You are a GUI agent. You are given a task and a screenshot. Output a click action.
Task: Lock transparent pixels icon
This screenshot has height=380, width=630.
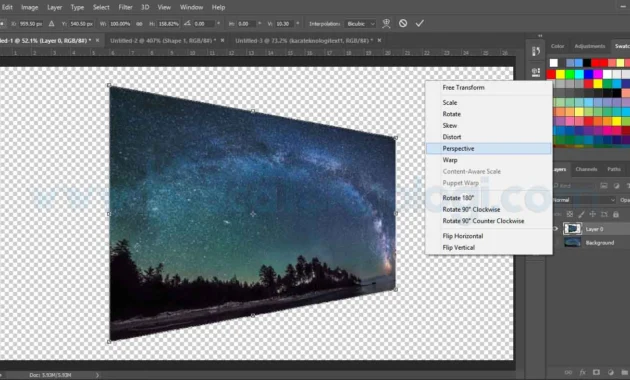(569, 215)
